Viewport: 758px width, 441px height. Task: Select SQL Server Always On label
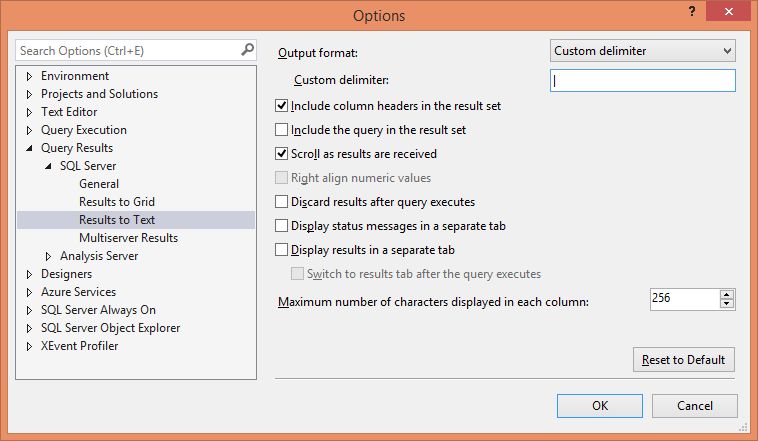pyautogui.click(x=98, y=310)
